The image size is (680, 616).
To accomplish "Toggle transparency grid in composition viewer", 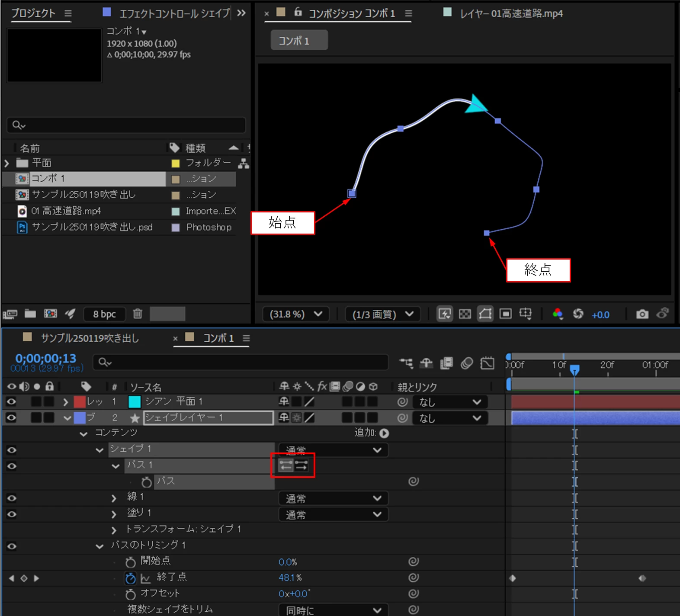I will click(465, 314).
